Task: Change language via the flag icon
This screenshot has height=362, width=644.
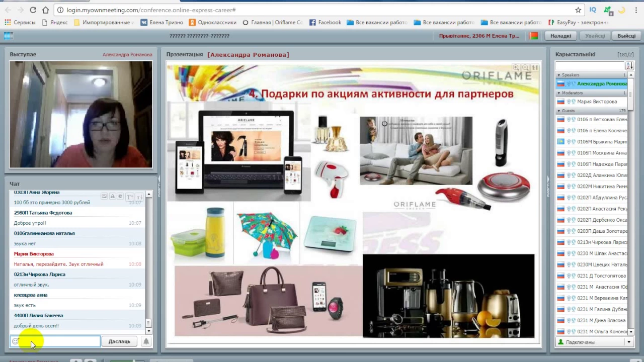Action: [x=534, y=36]
